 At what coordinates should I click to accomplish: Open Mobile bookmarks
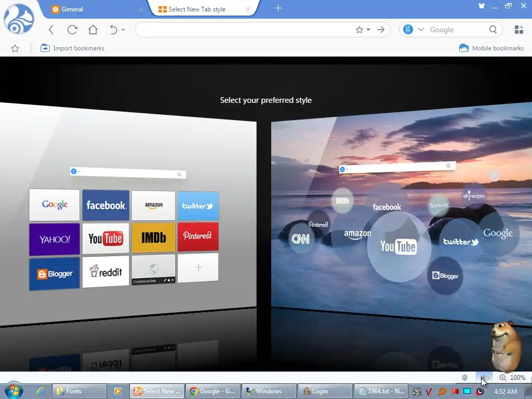pyautogui.click(x=491, y=48)
